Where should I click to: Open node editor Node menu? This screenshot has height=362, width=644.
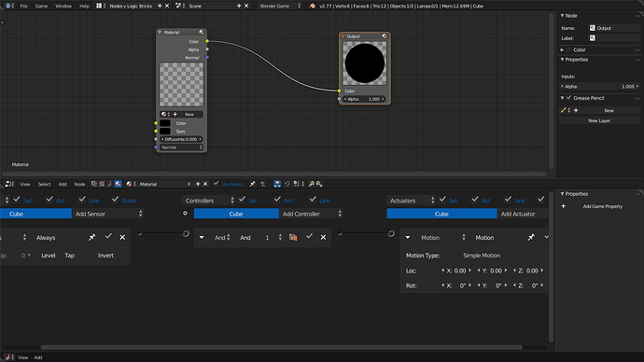79,184
